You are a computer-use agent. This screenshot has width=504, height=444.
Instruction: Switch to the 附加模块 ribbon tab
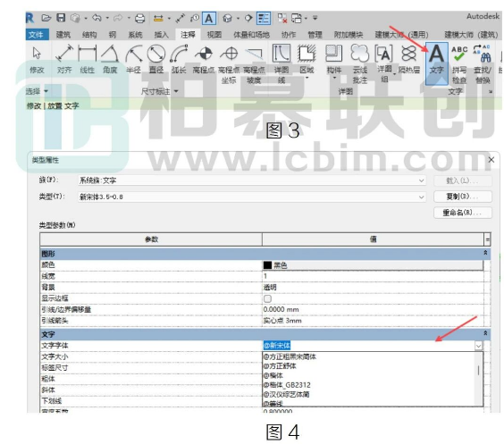tap(349, 34)
